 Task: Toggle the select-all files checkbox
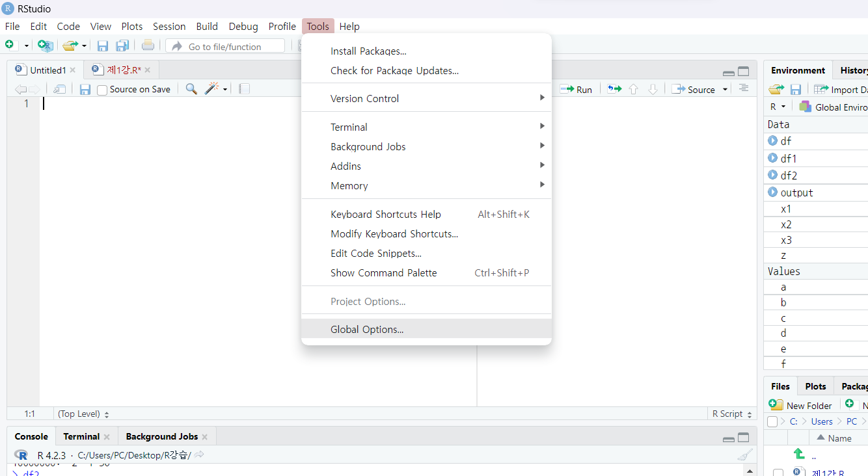(x=772, y=421)
